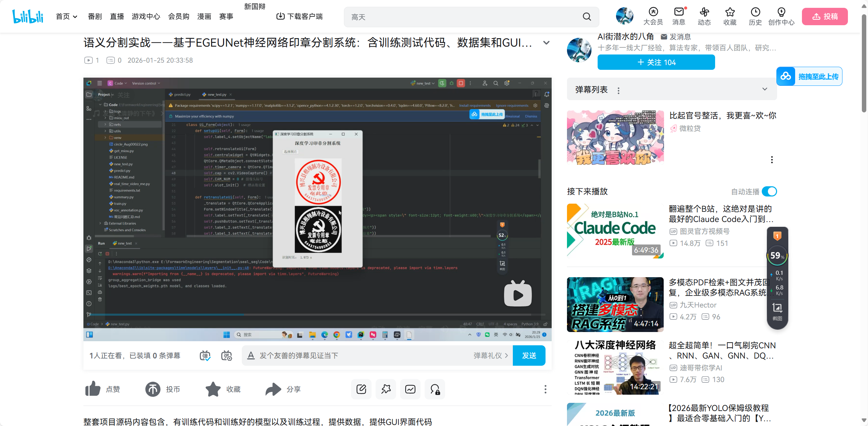Toggle the danmaku display switch icon
This screenshot has height=426, width=868.
205,356
